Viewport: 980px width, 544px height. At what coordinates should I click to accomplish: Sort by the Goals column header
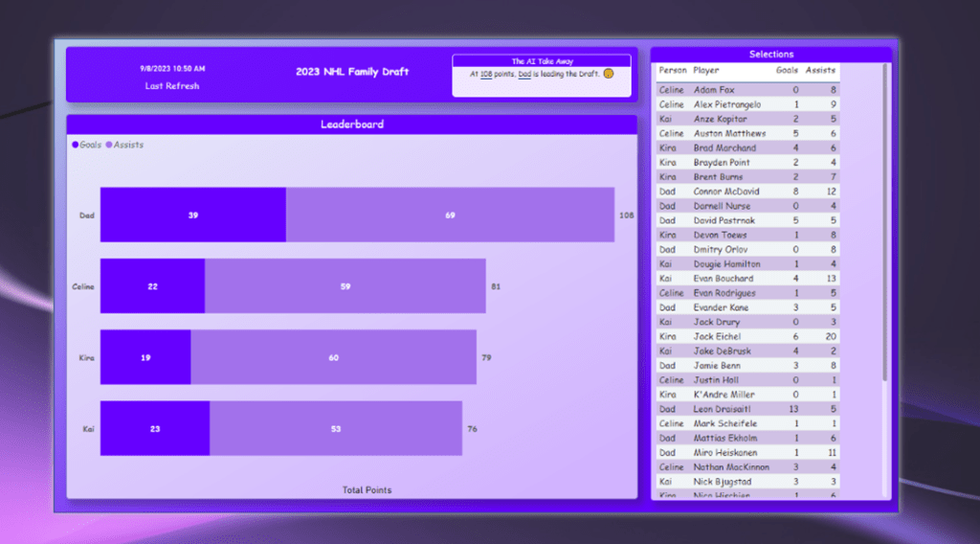[x=787, y=71]
